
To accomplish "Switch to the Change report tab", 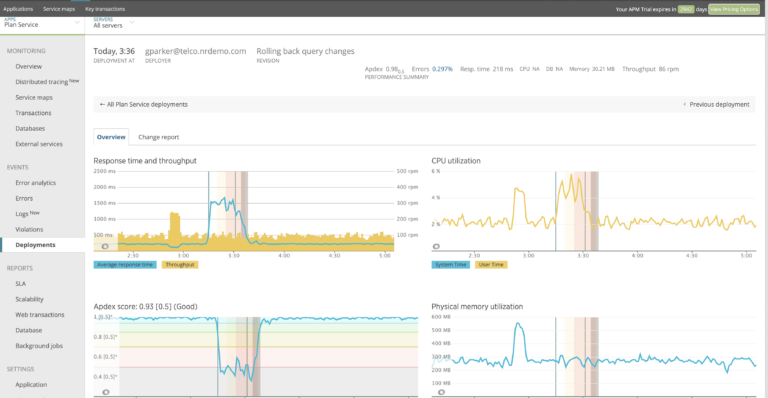I will [158, 137].
